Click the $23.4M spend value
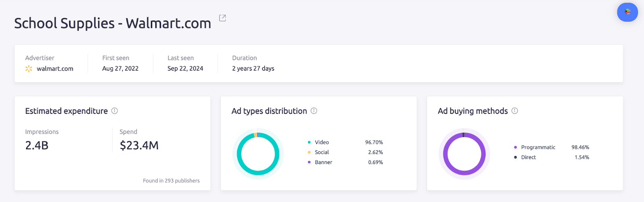This screenshot has width=644, height=202. pyautogui.click(x=139, y=145)
